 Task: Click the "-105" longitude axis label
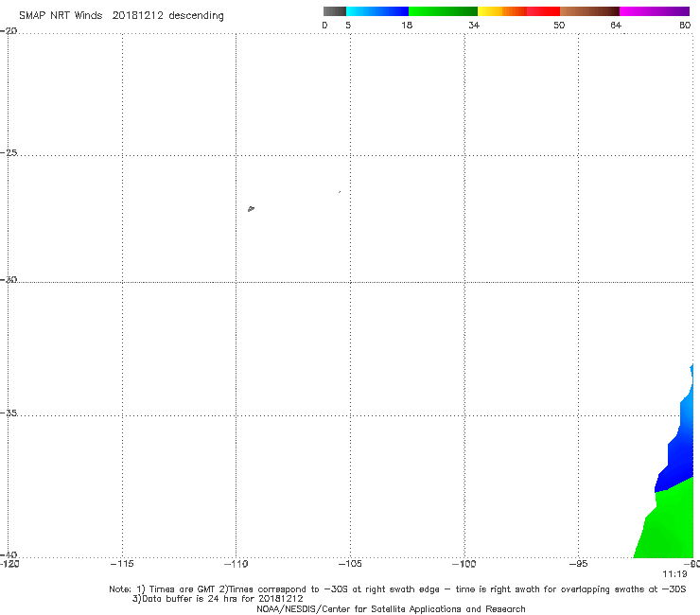(x=350, y=564)
